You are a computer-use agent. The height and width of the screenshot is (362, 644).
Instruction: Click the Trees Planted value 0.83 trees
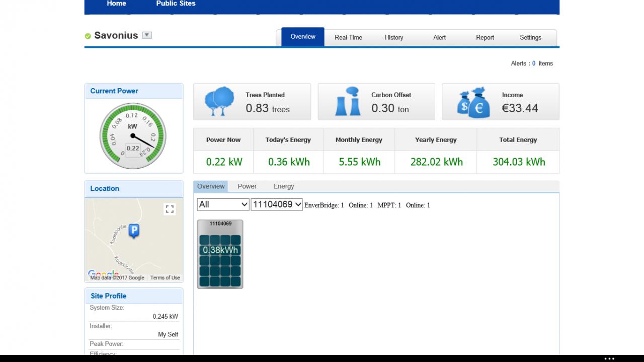268,108
